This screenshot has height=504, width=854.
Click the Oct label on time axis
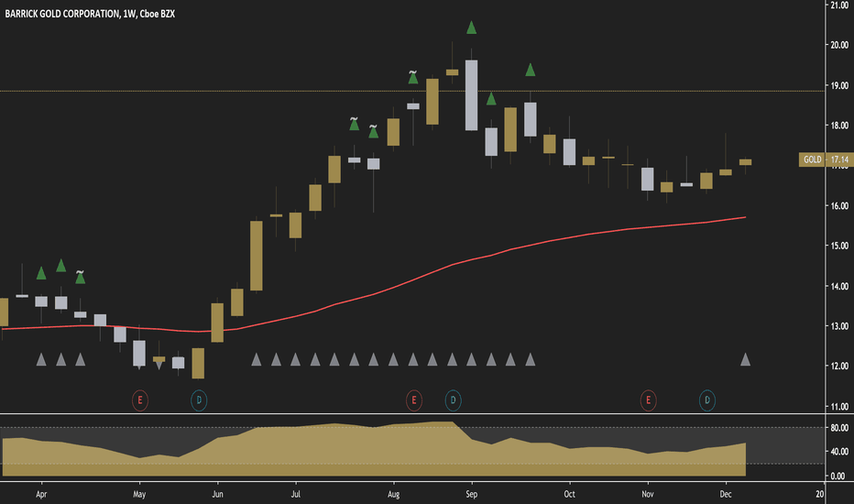pyautogui.click(x=569, y=495)
